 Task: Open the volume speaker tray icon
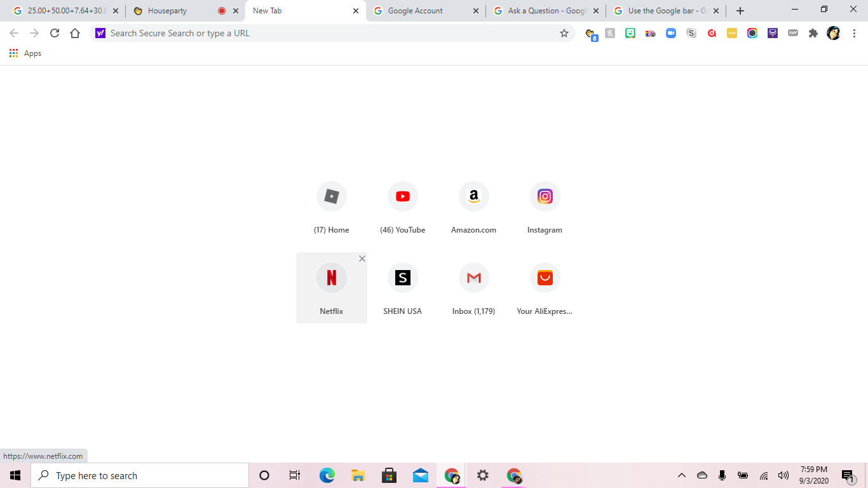(783, 475)
